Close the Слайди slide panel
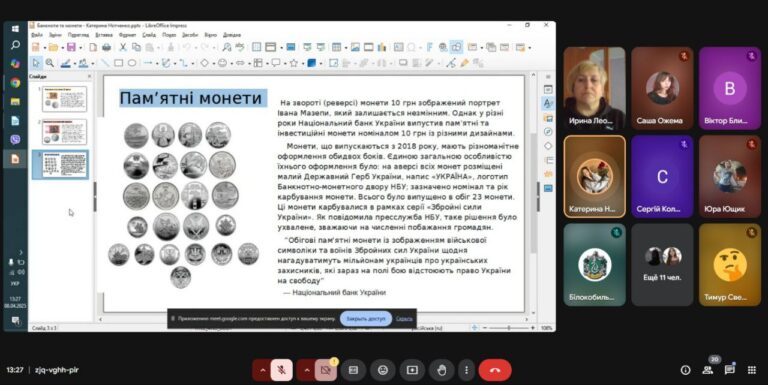 [89, 76]
